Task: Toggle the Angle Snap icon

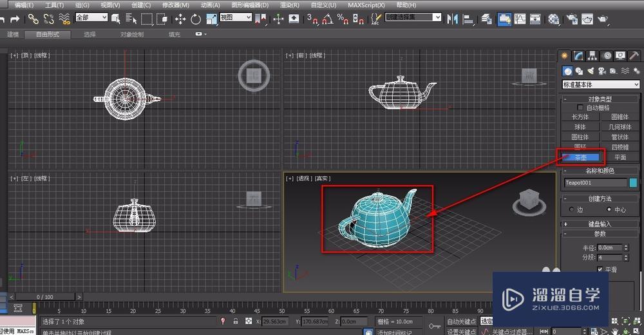Action: click(x=327, y=19)
